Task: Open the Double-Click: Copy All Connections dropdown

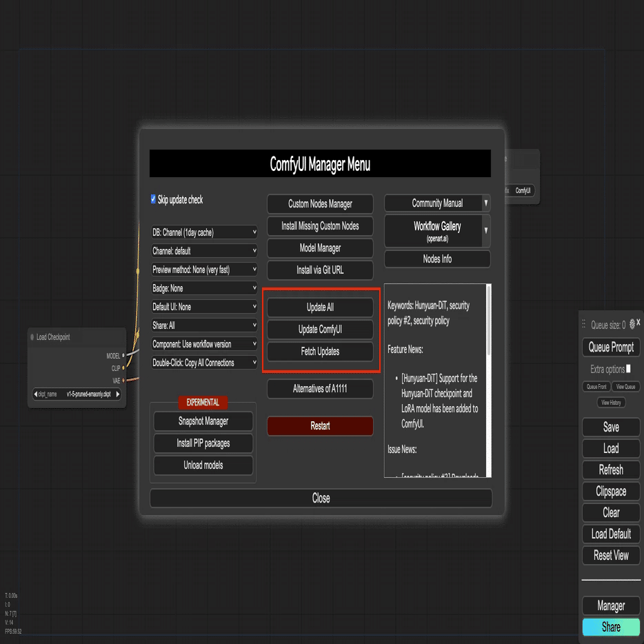Action: point(204,363)
